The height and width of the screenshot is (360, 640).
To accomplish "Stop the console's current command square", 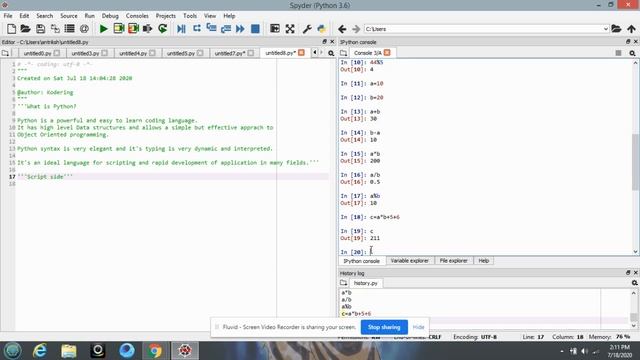I will 618,53.
